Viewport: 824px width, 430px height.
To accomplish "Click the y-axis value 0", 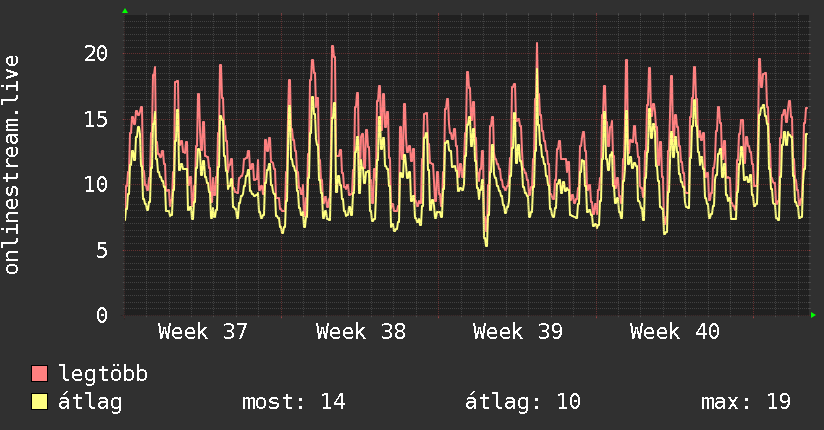I will 102,315.
